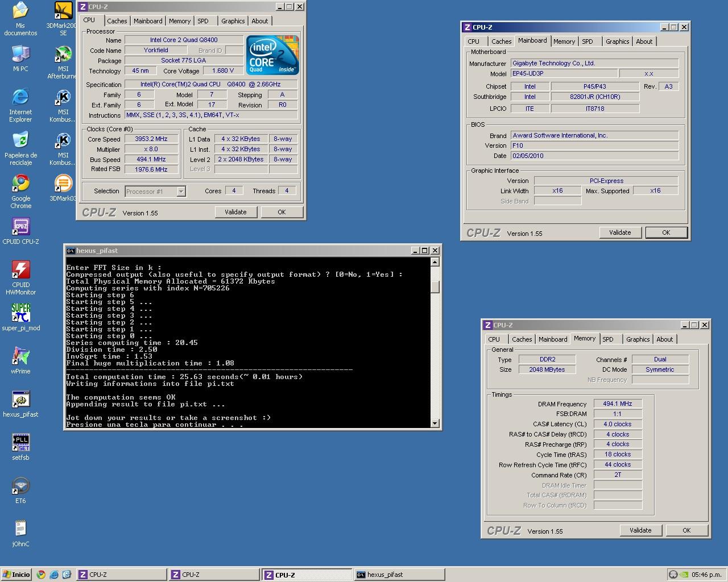Open the Processor #1 selection dropdown
This screenshot has height=582, width=728.
point(155,192)
